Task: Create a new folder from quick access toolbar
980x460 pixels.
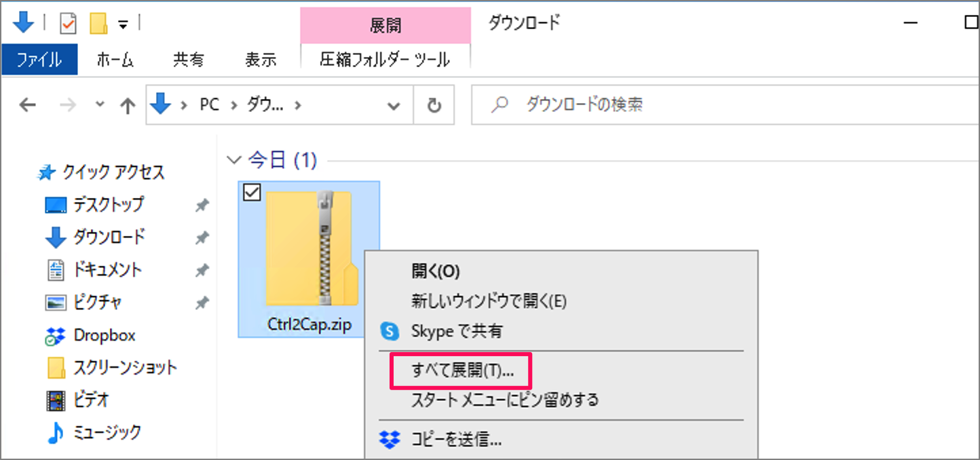Action: [97, 22]
